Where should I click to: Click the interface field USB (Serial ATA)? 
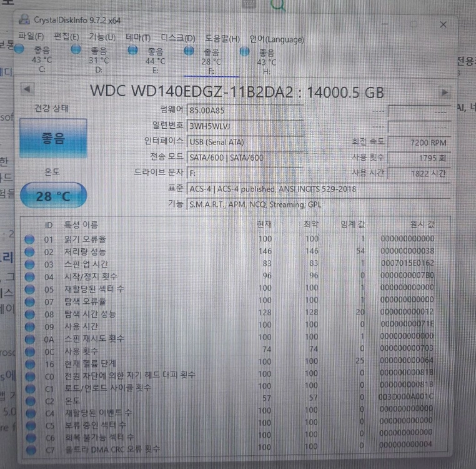click(x=245, y=142)
